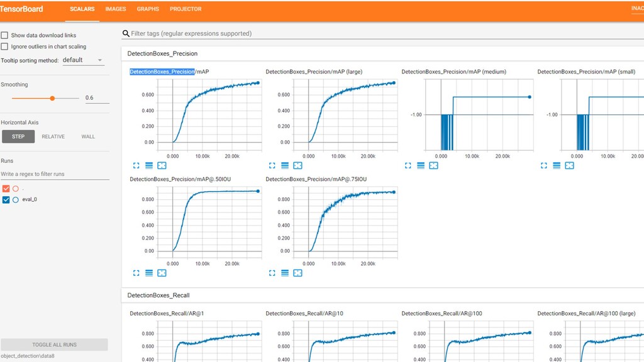Toggle log scale on mAP@.75IOU chart
Screen dimensions: 644x362
285,273
